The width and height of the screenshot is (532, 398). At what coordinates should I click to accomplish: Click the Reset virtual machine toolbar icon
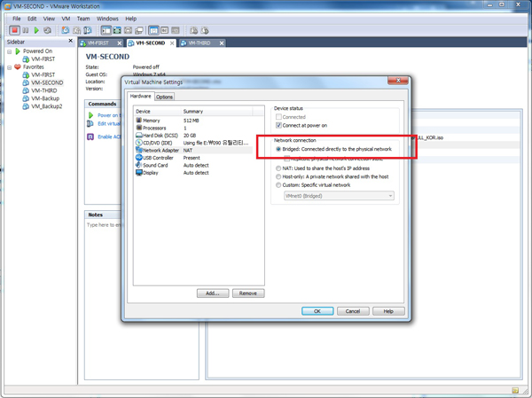tap(48, 30)
